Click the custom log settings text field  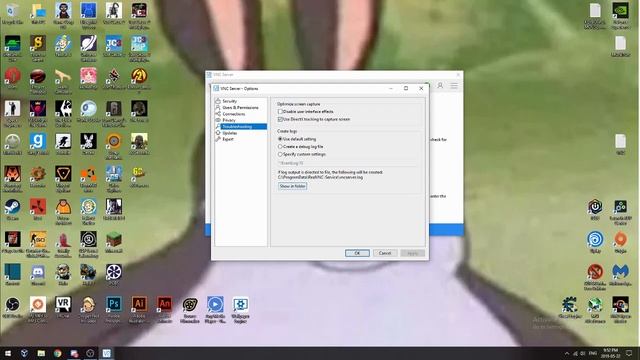tap(347, 163)
